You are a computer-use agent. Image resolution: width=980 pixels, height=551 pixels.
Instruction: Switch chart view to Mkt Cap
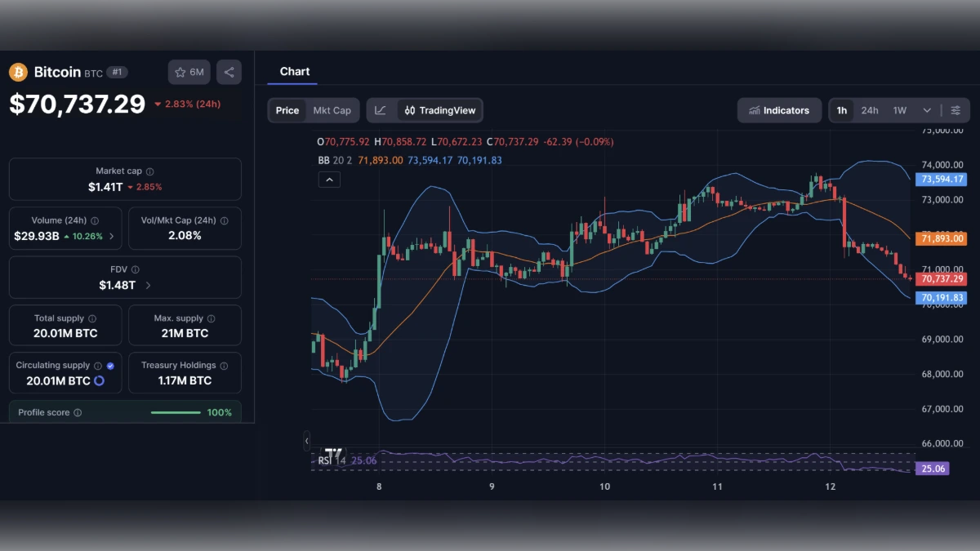(x=332, y=109)
